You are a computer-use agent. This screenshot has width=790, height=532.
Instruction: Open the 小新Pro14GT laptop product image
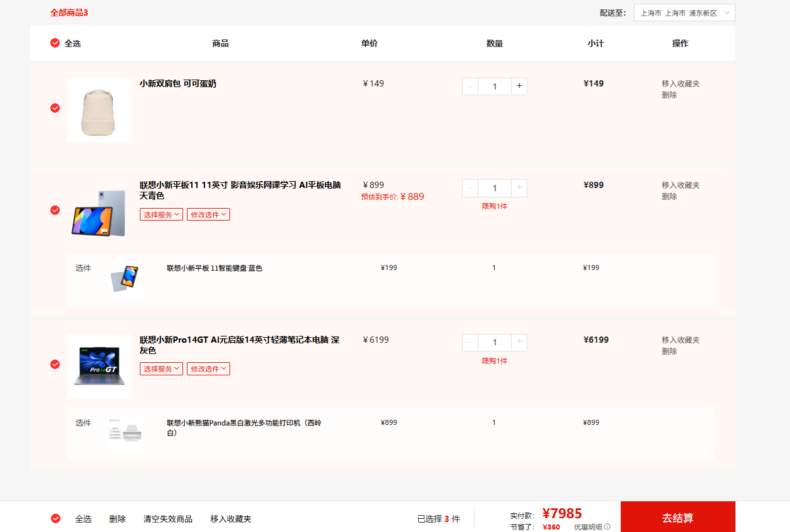click(x=99, y=367)
